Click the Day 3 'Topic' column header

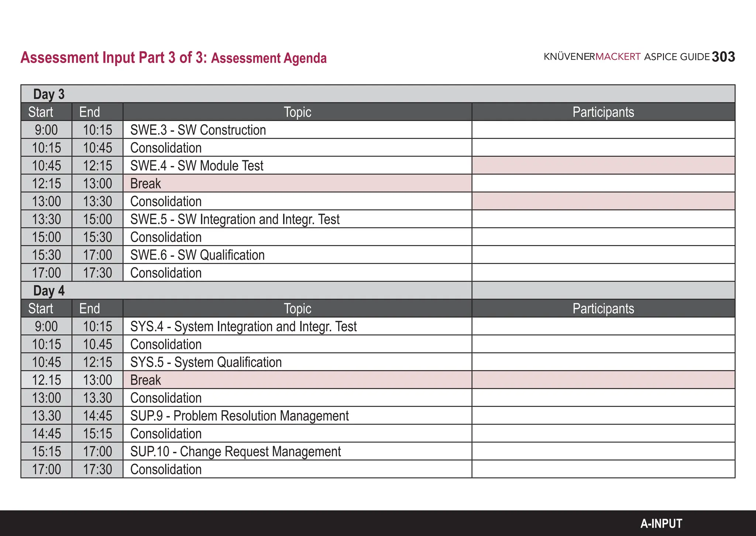tap(298, 112)
